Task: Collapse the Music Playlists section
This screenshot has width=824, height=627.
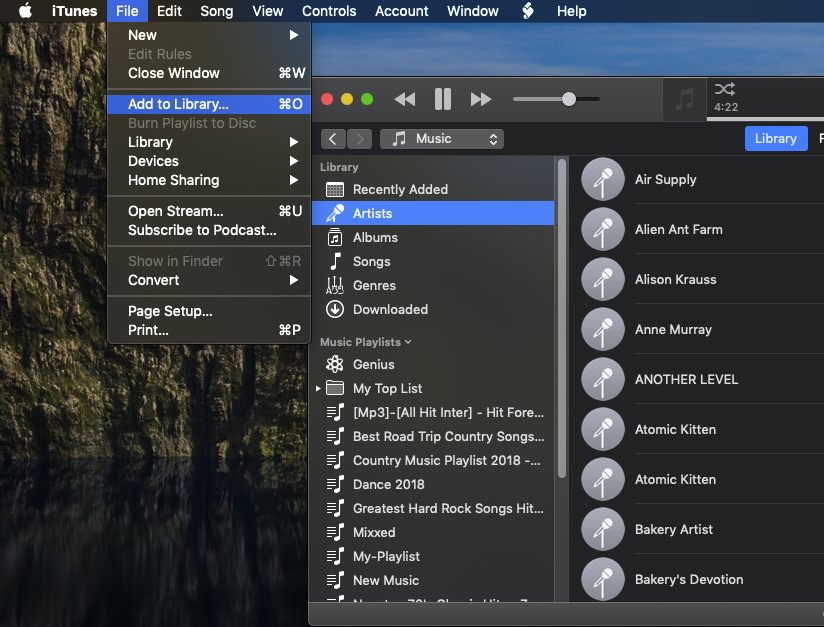Action: [x=408, y=342]
